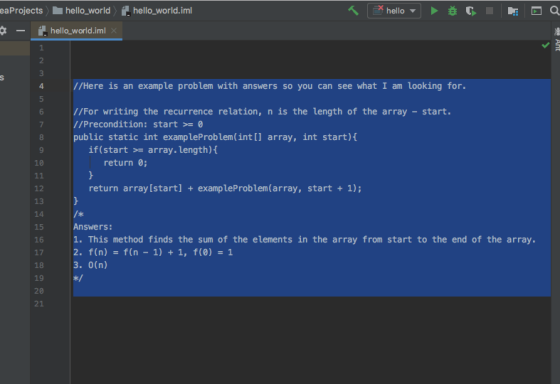Click the '//For writing the recurrence relation' line
The height and width of the screenshot is (384, 560).
click(262, 112)
